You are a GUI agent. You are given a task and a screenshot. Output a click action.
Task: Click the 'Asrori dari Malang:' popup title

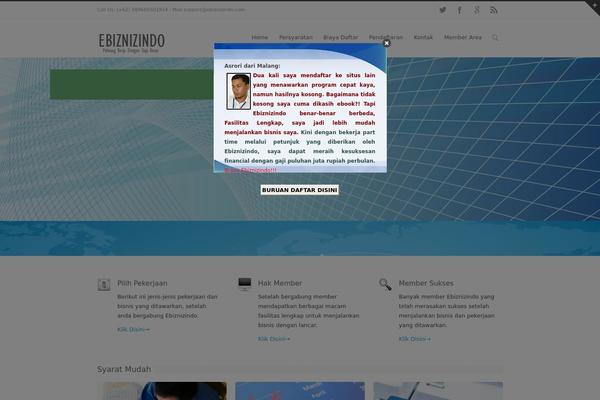[252, 66]
